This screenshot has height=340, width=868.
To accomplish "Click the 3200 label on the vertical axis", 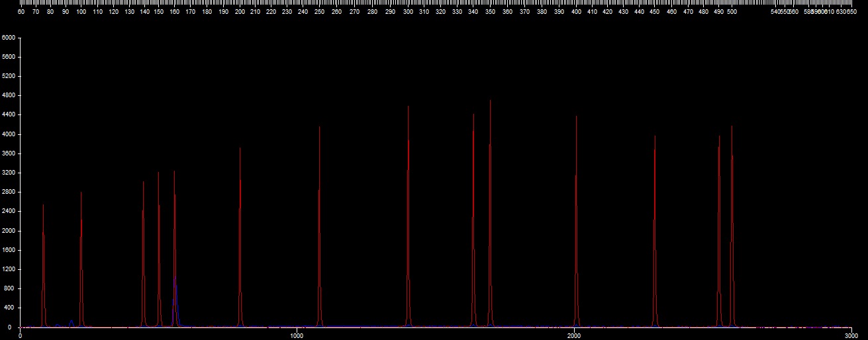I will tap(8, 173).
